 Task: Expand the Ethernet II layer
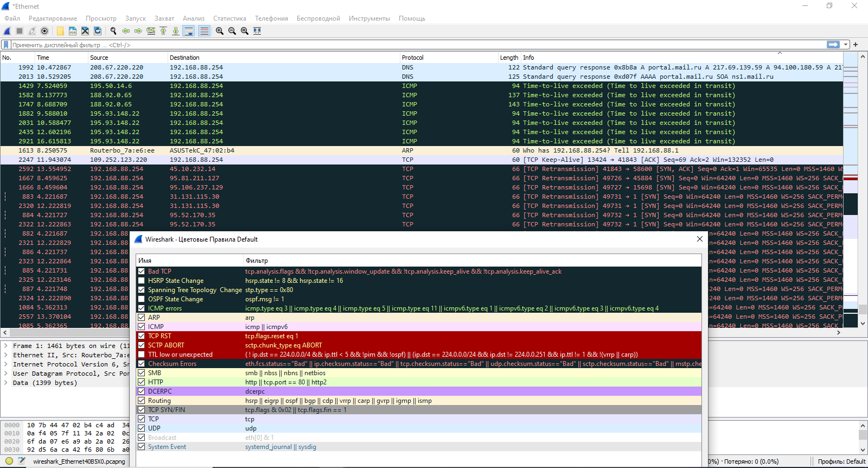click(6, 355)
